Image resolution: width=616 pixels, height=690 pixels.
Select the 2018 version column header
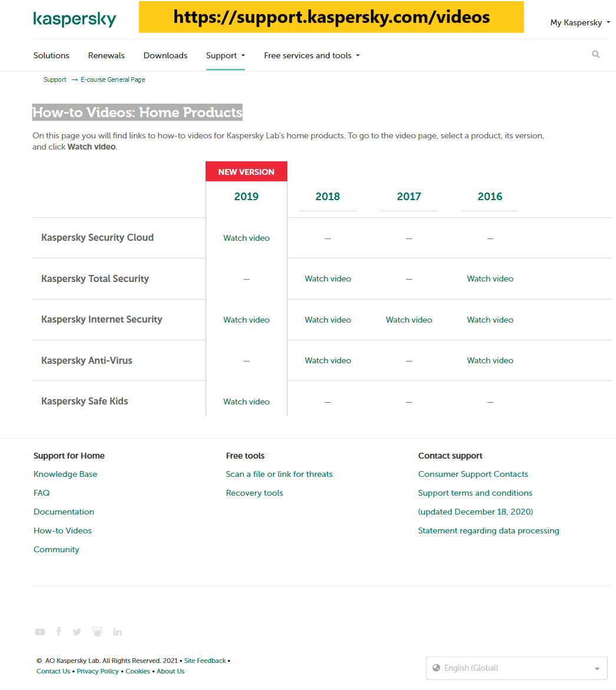click(x=327, y=197)
